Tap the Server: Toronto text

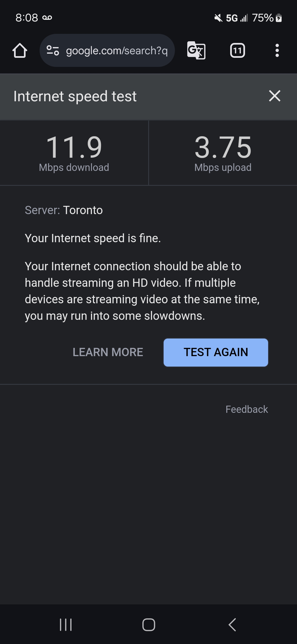[64, 210]
